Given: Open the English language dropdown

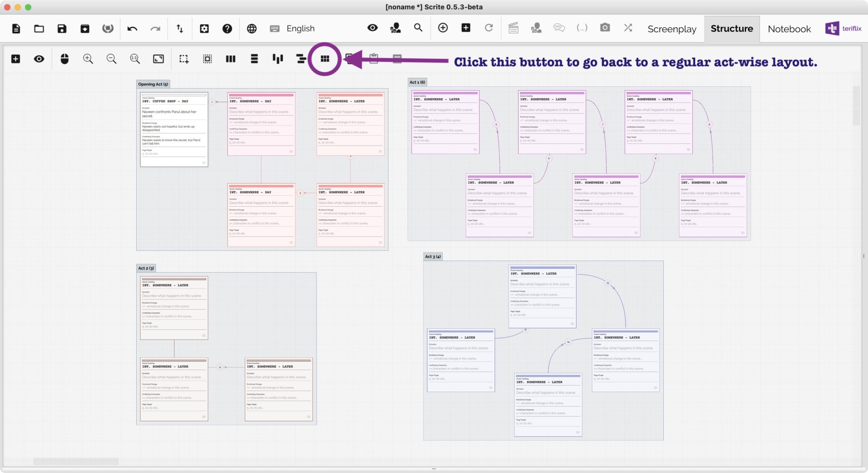Looking at the screenshot, I should (300, 28).
